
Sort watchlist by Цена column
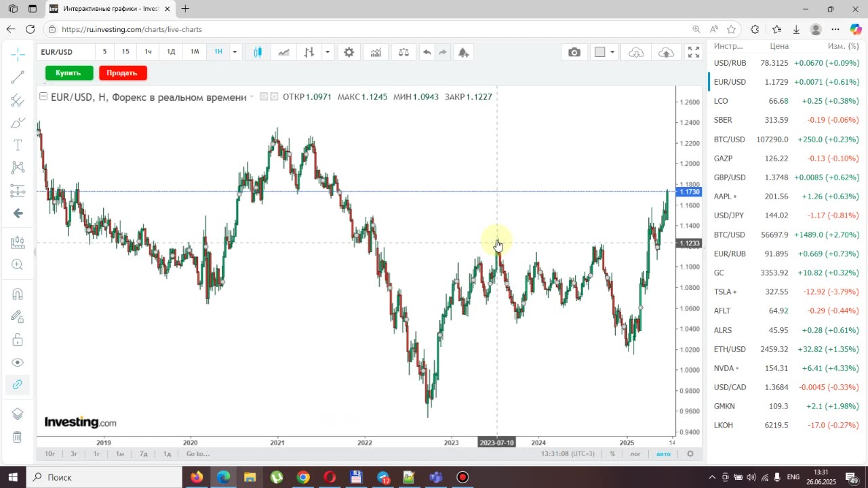click(779, 46)
